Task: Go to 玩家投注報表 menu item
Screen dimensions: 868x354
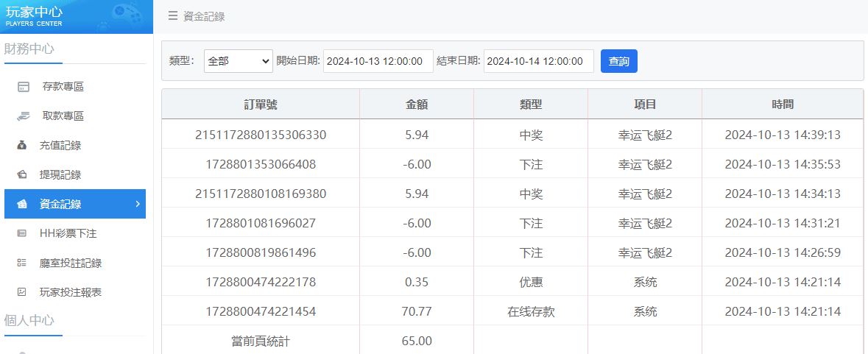Action: click(71, 293)
